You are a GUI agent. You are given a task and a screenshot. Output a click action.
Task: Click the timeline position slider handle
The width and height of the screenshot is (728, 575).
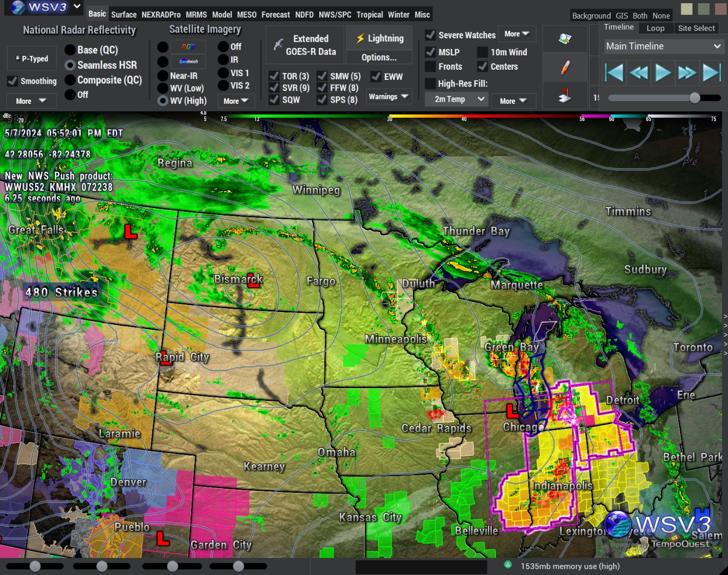[x=694, y=98]
